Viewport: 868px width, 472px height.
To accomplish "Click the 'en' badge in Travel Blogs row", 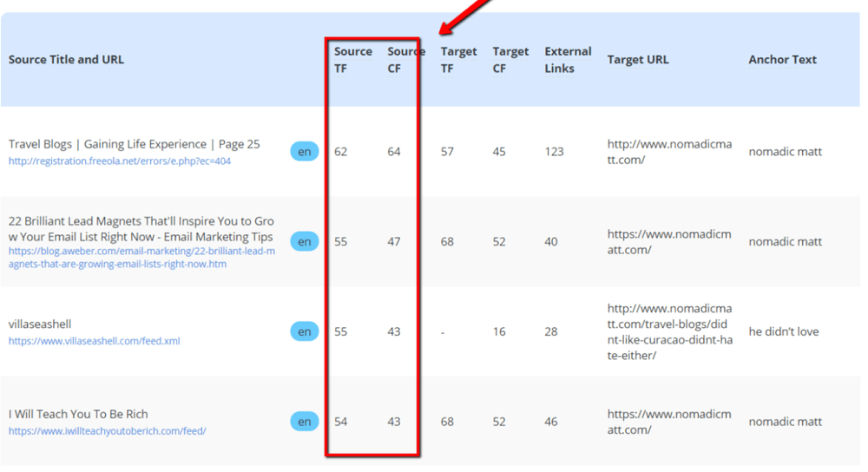I will click(x=304, y=152).
